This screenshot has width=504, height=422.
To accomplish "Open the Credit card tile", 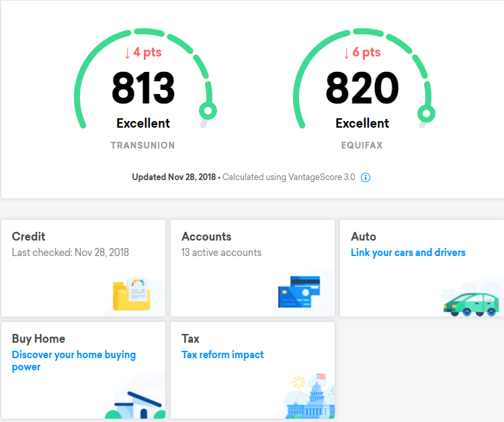I will (83, 268).
